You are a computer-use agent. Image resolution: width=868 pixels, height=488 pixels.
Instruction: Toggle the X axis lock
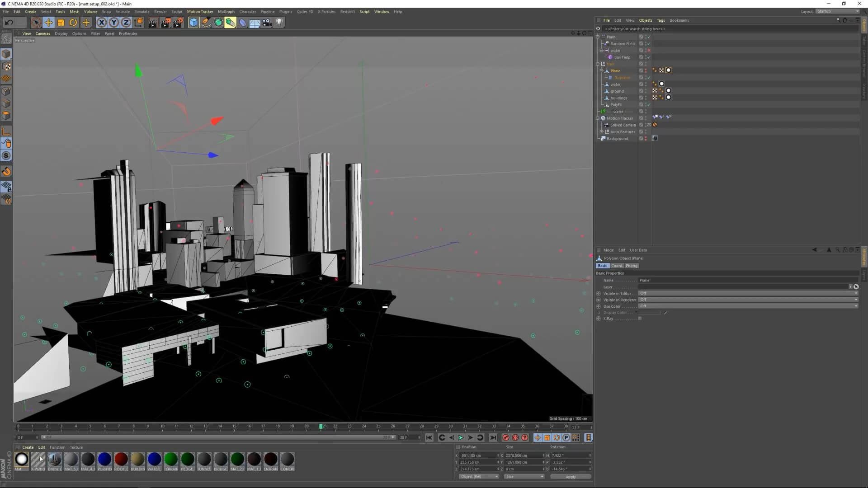click(102, 22)
